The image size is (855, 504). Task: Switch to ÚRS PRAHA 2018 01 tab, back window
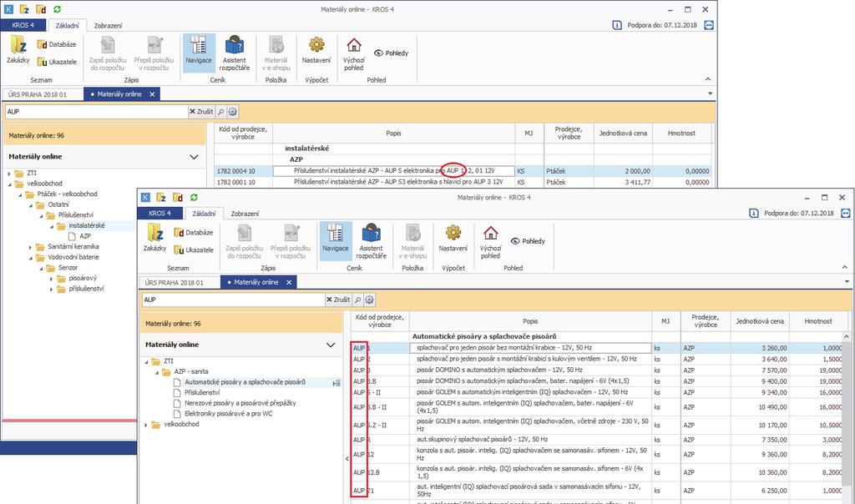[37, 94]
